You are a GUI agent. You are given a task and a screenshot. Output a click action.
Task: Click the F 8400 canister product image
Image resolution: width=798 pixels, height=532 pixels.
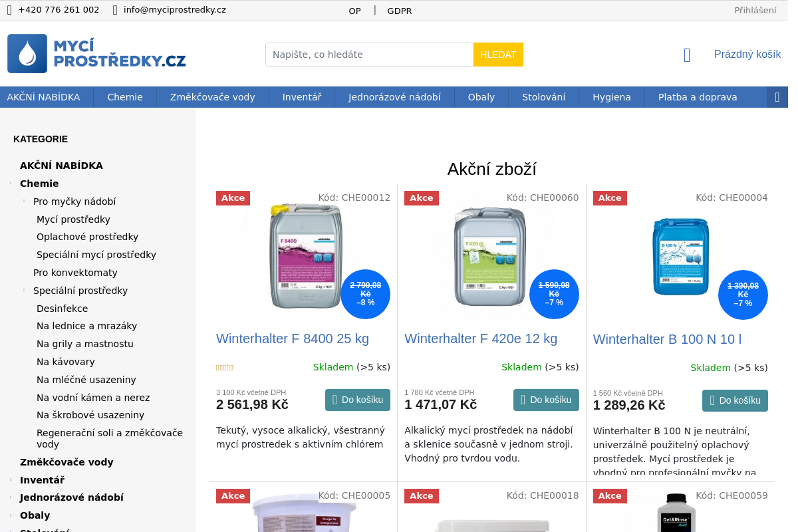click(306, 256)
